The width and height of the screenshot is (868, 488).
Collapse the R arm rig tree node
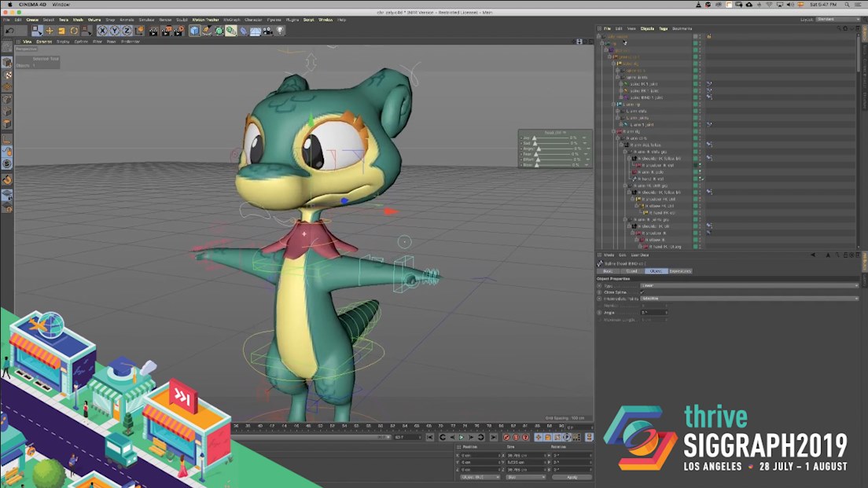pos(614,131)
